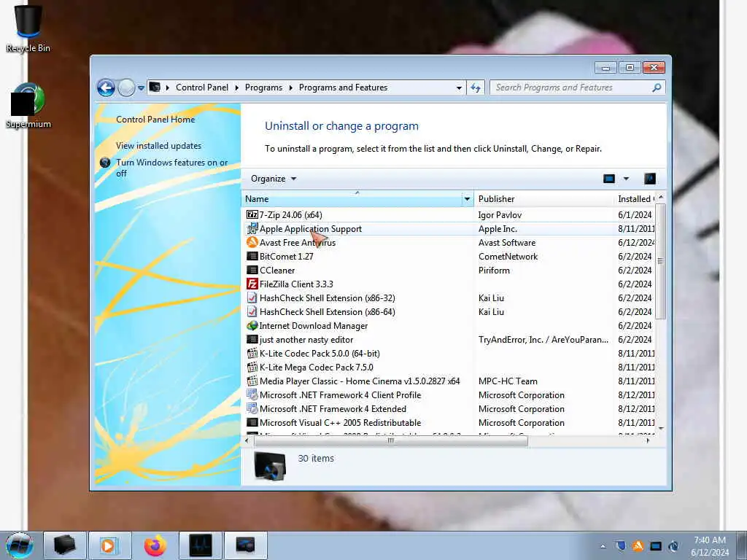Click the shield icon beside Windows features
Viewport: 747px width, 560px height.
[x=105, y=163]
